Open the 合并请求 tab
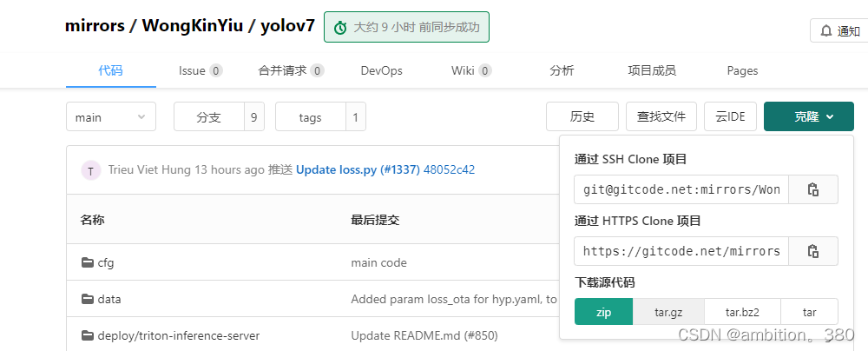This screenshot has height=351, width=868. click(291, 71)
